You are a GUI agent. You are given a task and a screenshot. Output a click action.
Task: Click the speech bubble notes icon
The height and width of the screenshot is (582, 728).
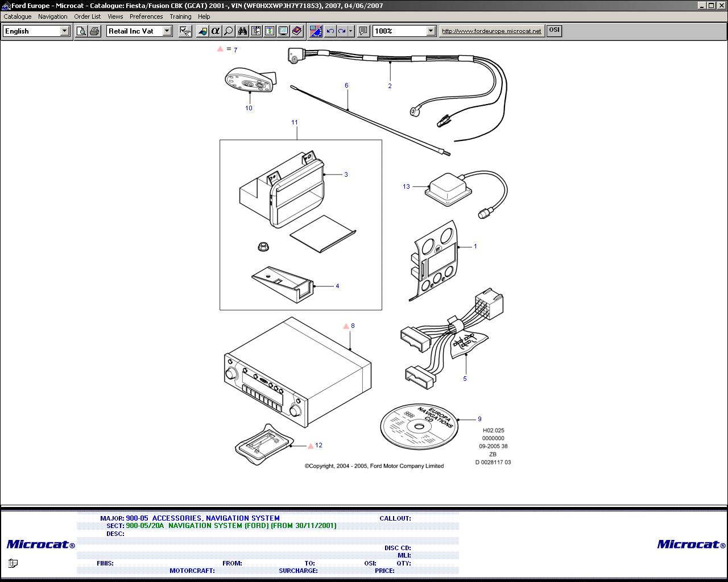click(363, 31)
